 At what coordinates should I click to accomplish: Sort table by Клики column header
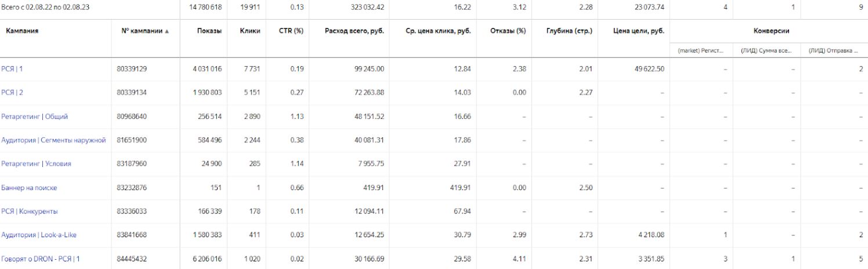249,31
